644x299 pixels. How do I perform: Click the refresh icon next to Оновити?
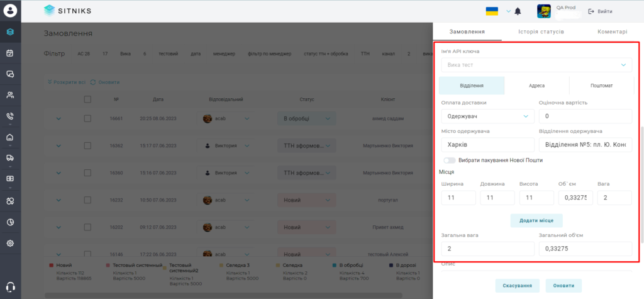[x=93, y=82]
